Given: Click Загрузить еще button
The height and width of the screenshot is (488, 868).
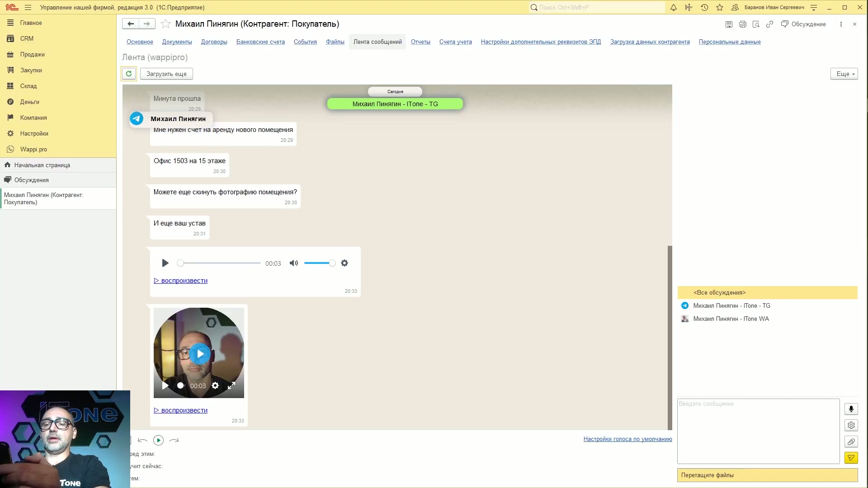Looking at the screenshot, I should [x=166, y=74].
